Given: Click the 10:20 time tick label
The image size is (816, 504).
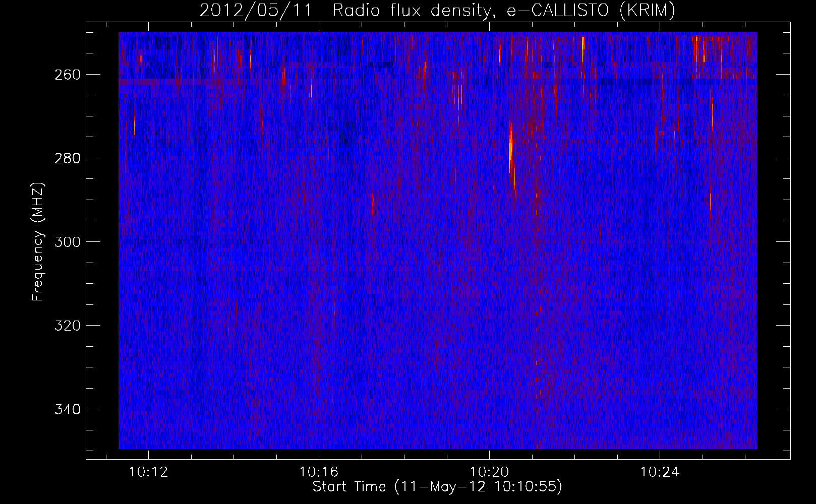Looking at the screenshot, I should point(490,472).
